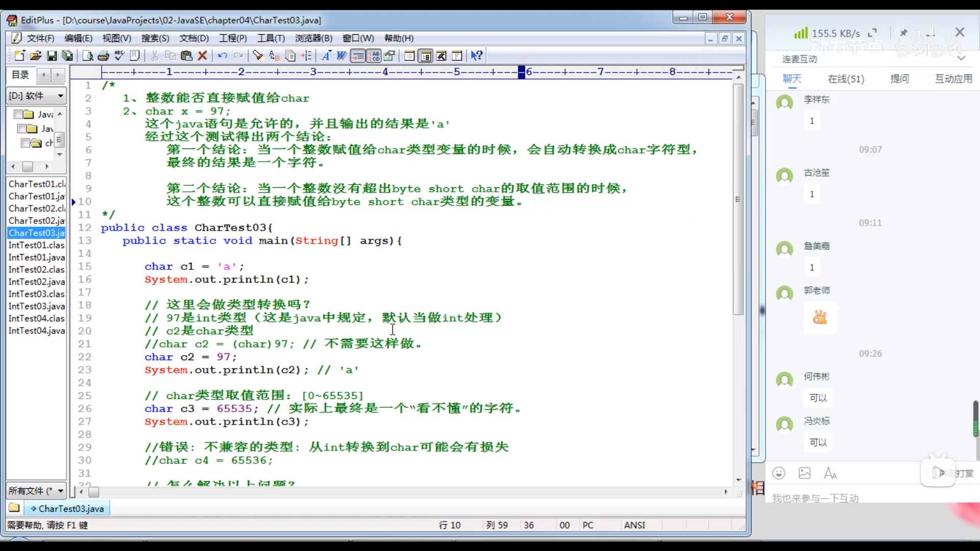Click the Find flashlight icon
The width and height of the screenshot is (980, 551).
258,56
